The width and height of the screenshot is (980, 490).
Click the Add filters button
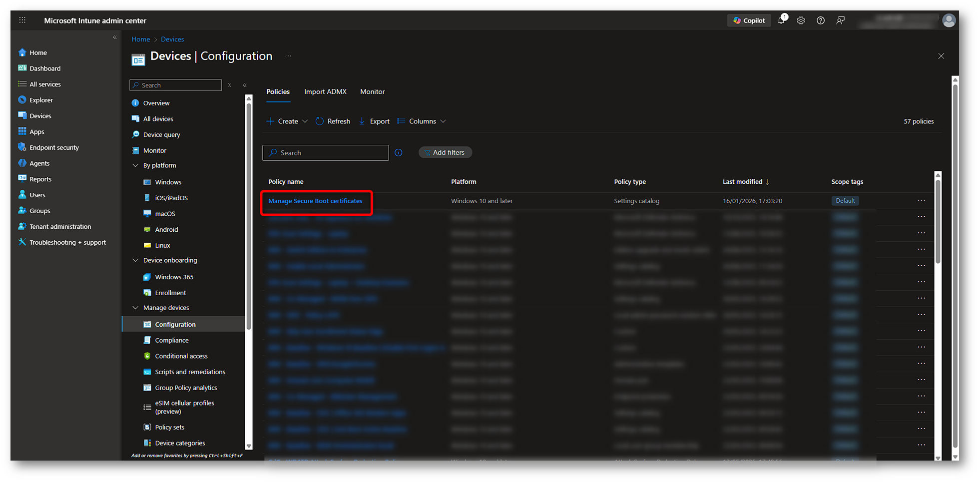445,152
